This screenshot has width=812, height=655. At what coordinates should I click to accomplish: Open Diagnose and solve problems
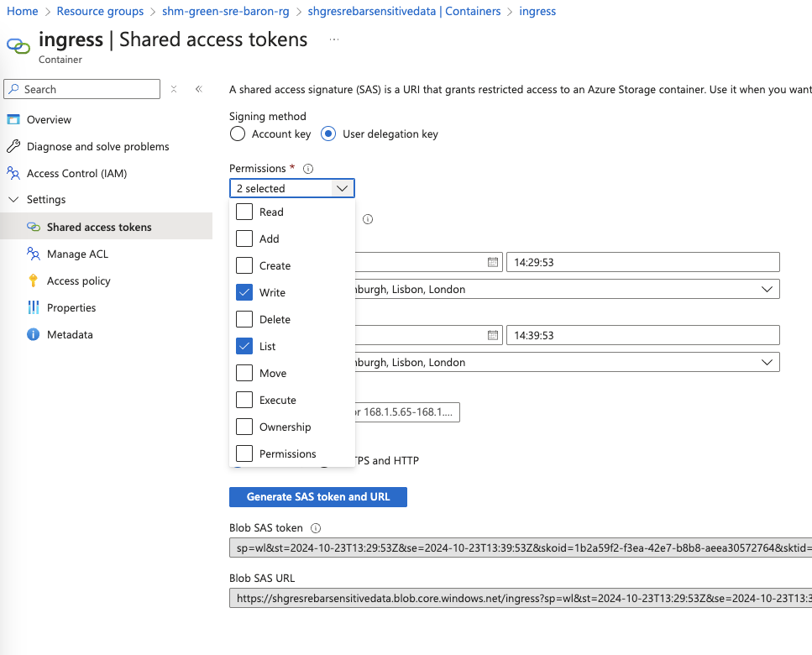(98, 146)
